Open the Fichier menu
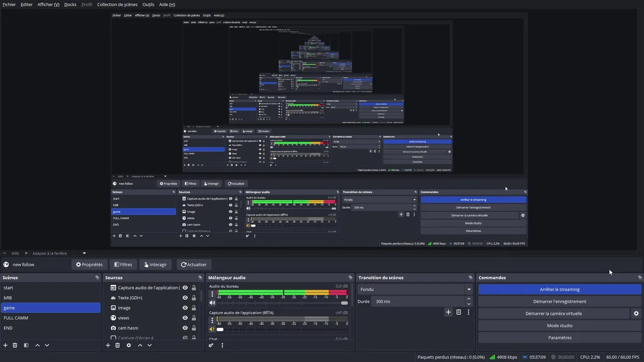Viewport: 644px width, 362px height. 9,5
